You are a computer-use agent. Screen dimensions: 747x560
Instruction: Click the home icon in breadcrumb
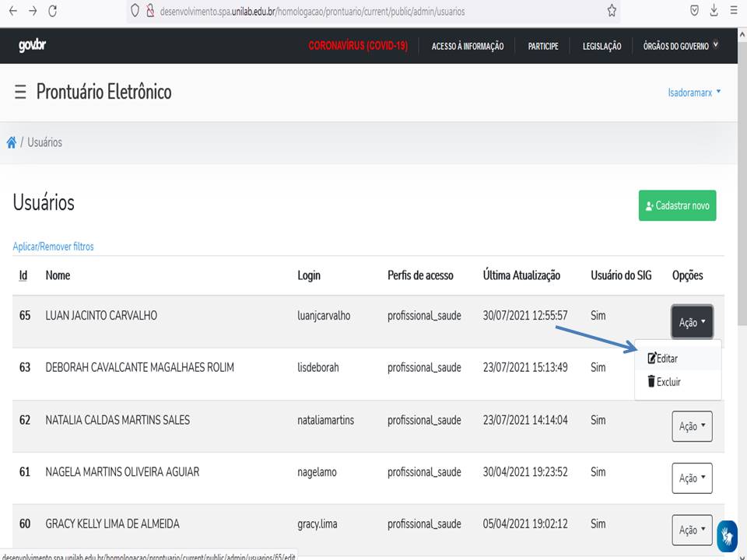(x=12, y=142)
